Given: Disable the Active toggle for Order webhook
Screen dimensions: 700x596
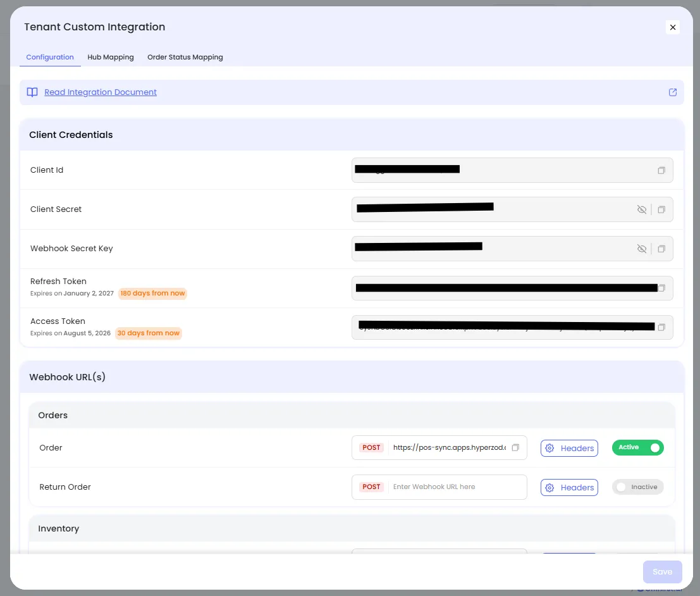Looking at the screenshot, I should tap(637, 448).
